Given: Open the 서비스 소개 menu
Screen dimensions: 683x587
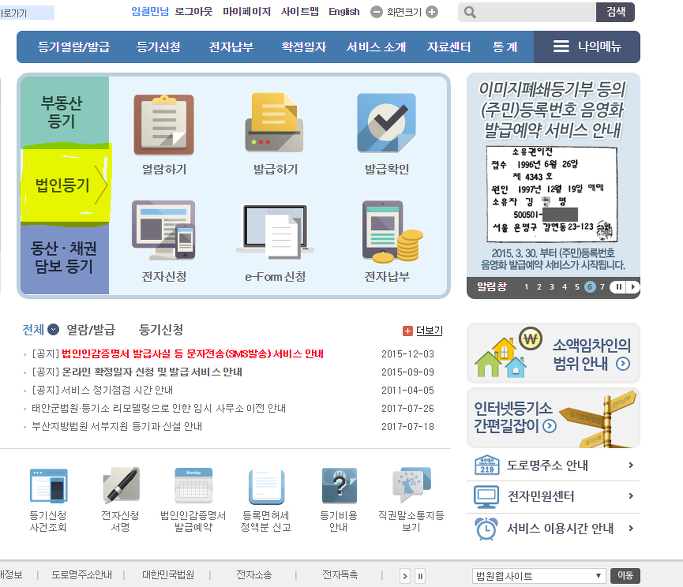Looking at the screenshot, I should pos(376,47).
